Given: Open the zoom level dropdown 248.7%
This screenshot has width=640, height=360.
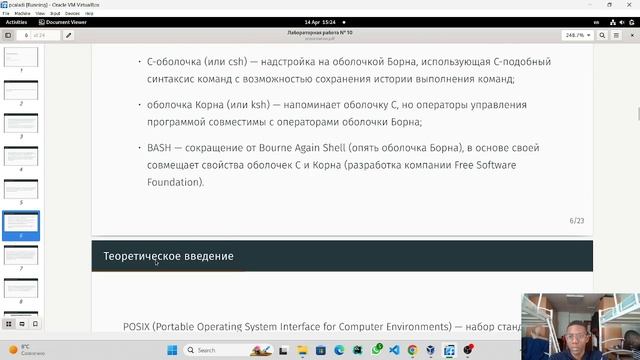Looking at the screenshot, I should pyautogui.click(x=578, y=36).
